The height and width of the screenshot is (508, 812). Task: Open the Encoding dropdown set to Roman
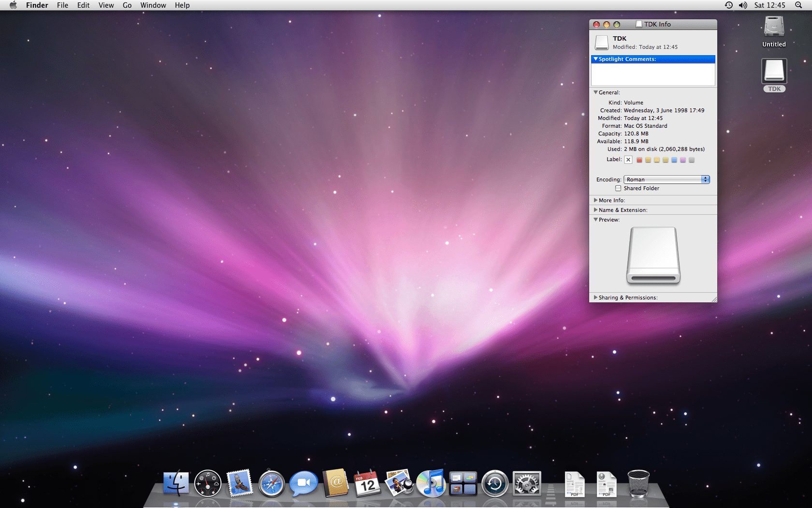(667, 179)
